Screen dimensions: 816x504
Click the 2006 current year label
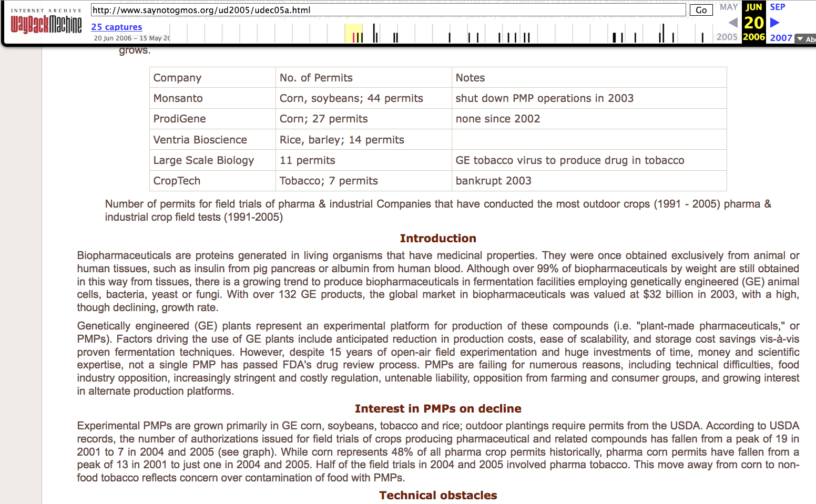(x=754, y=37)
